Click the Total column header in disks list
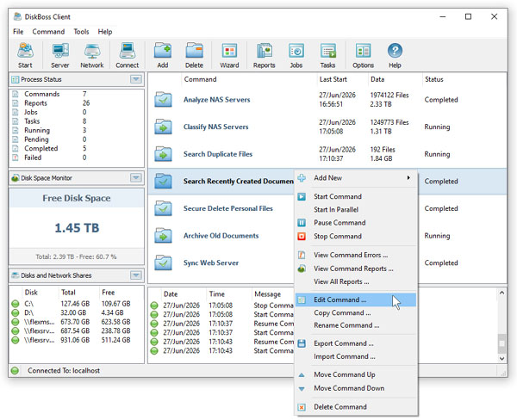The image size is (517, 420). [68, 292]
